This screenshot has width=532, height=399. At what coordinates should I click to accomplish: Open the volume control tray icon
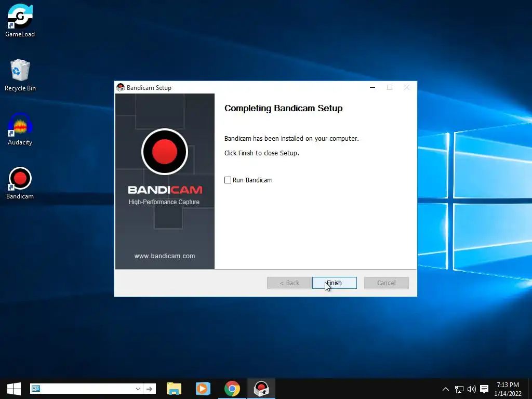[472, 389]
